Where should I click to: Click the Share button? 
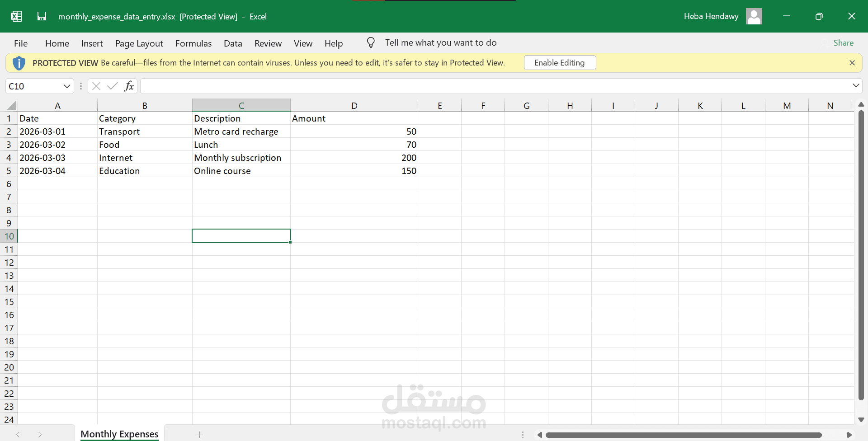click(x=843, y=43)
